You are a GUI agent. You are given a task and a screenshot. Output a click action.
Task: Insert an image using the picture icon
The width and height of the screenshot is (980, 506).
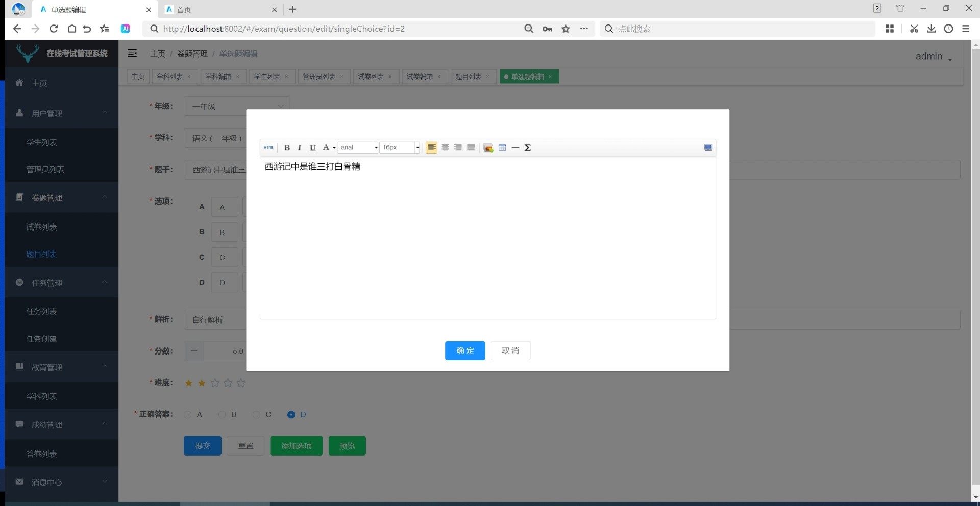[x=488, y=148]
